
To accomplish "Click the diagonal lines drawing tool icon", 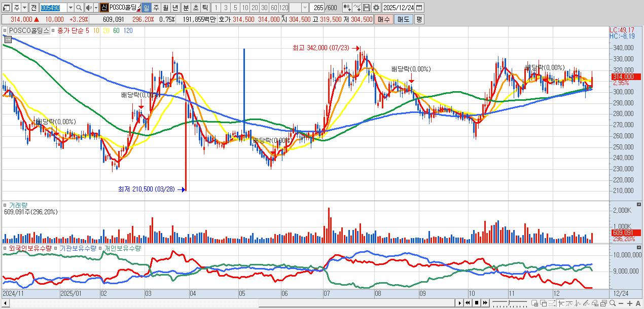I will (x=587, y=303).
